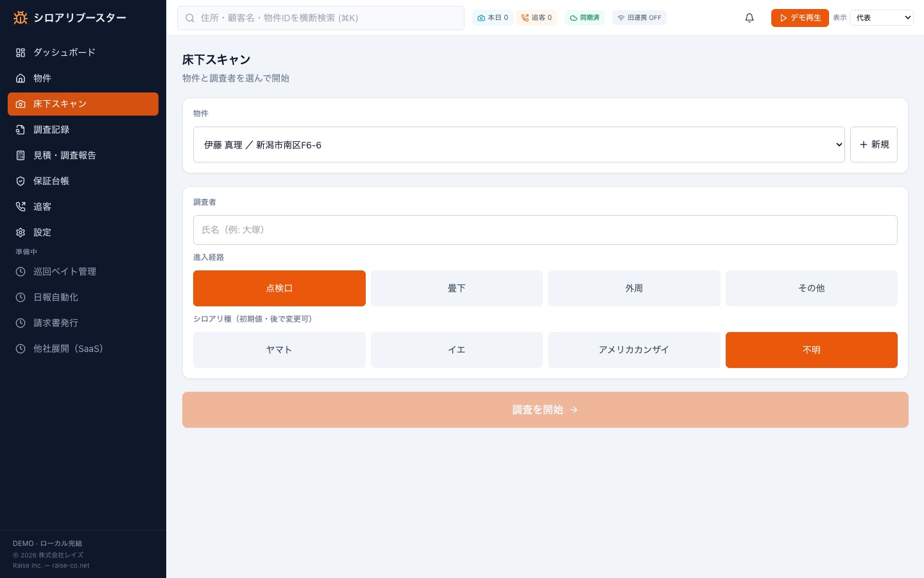Select 外周 entry route
The image size is (924, 578).
634,288
